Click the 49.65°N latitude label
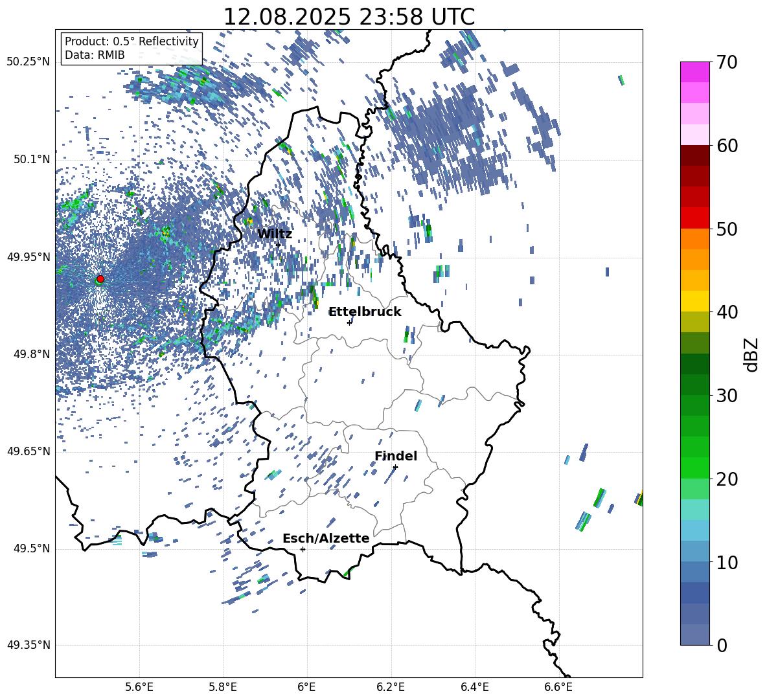The image size is (767, 700). coord(29,451)
